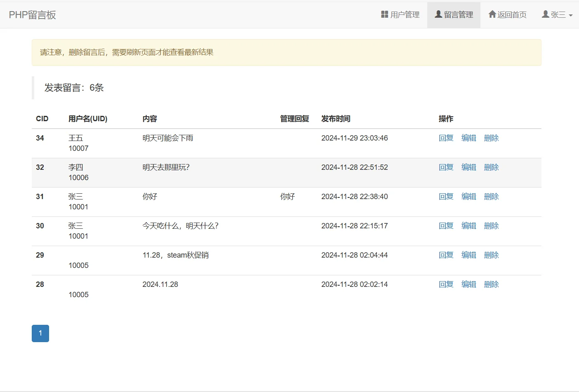
Task: Delete 张三's 你好 message
Action: 491,196
